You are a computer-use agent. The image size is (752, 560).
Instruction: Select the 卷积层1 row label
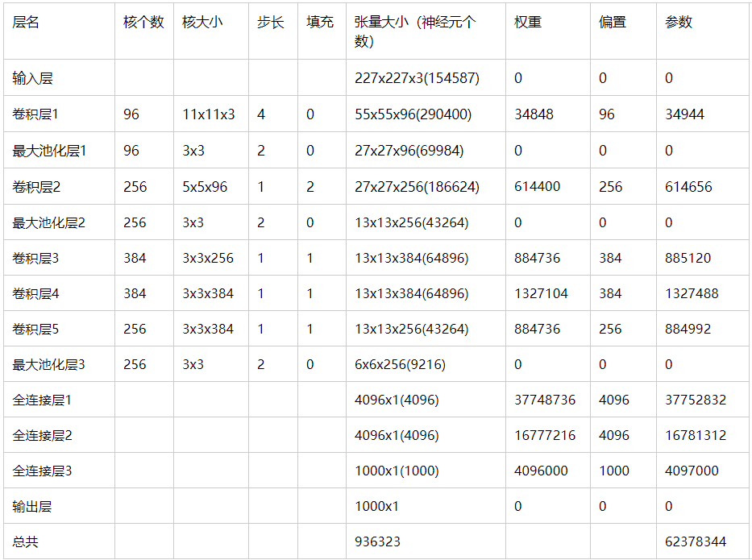[35, 114]
